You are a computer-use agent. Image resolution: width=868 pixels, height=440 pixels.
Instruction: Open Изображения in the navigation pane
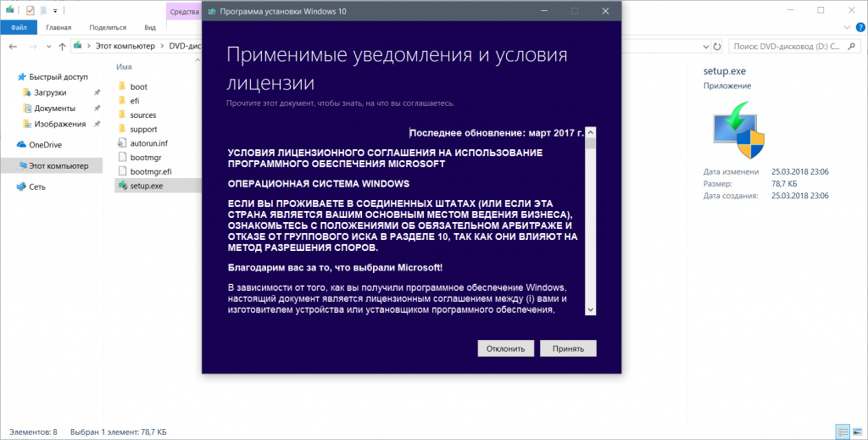pos(60,124)
